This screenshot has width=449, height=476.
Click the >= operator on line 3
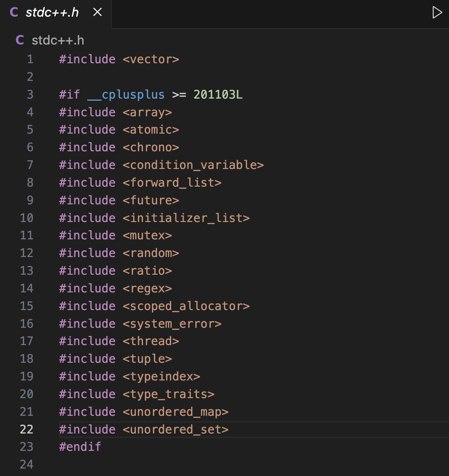[179, 95]
